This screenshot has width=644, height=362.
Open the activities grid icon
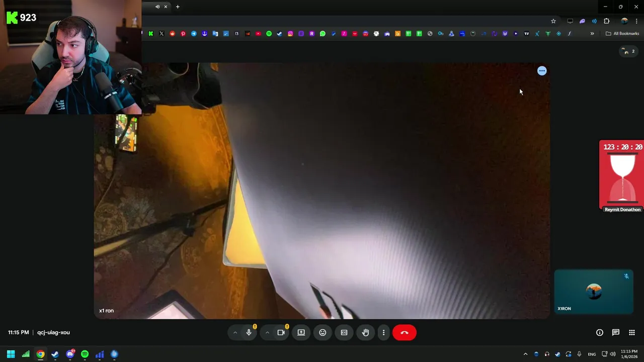pyautogui.click(x=632, y=332)
